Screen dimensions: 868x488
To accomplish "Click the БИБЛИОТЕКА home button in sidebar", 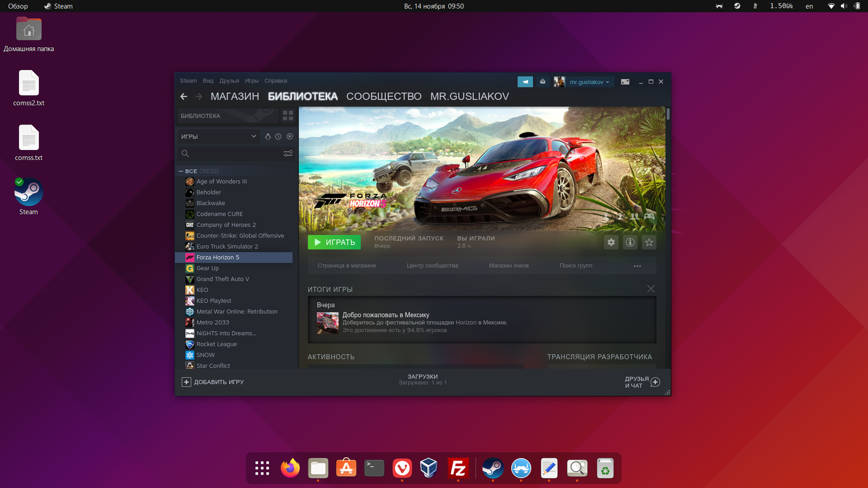I will [x=228, y=116].
